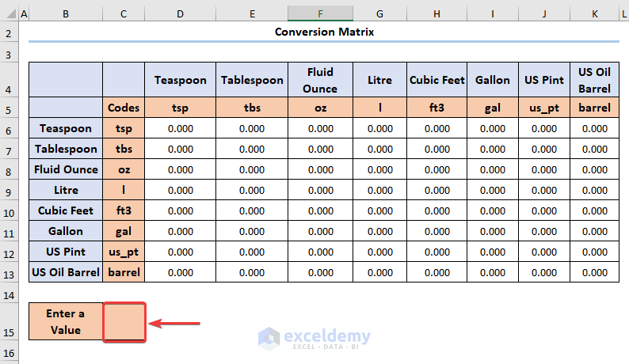Viewport: 629px width, 364px height.
Task: Click Teaspoon row value under Teaspoon column
Action: [x=180, y=128]
